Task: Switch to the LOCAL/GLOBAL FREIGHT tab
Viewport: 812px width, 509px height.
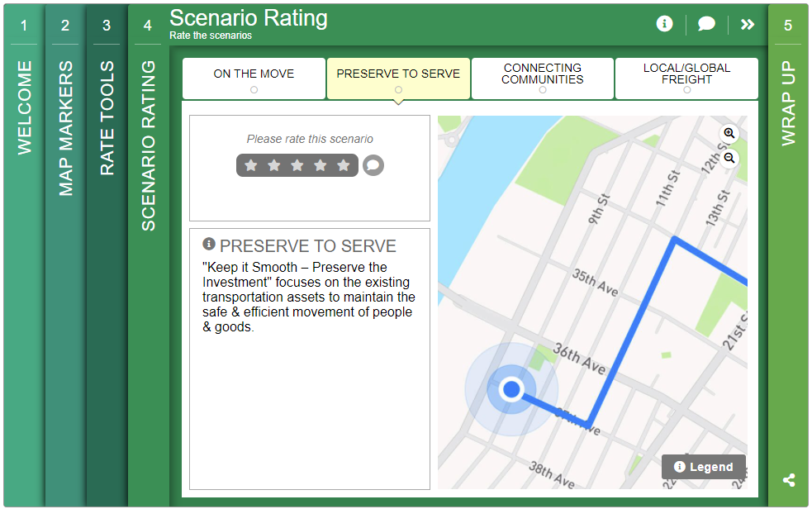Action: pyautogui.click(x=686, y=74)
